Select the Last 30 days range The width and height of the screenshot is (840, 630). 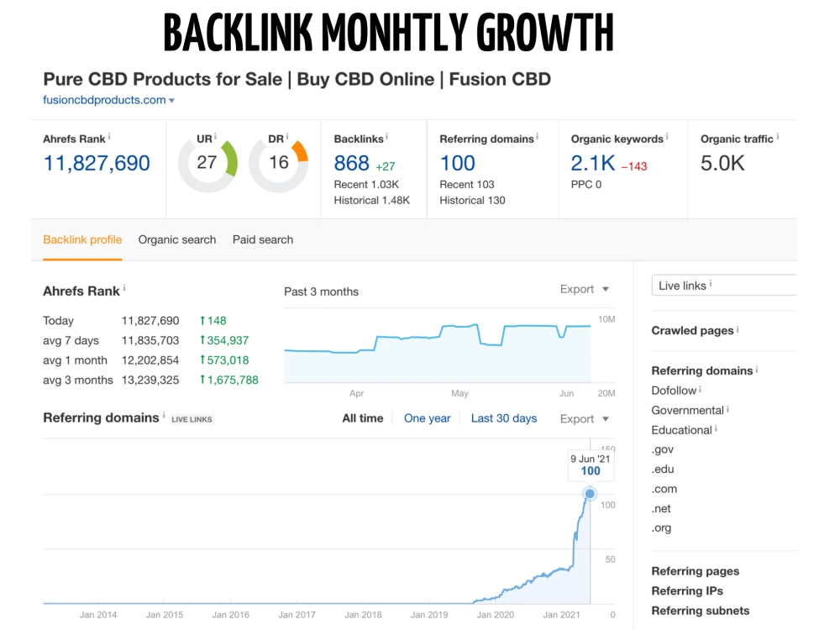[503, 418]
